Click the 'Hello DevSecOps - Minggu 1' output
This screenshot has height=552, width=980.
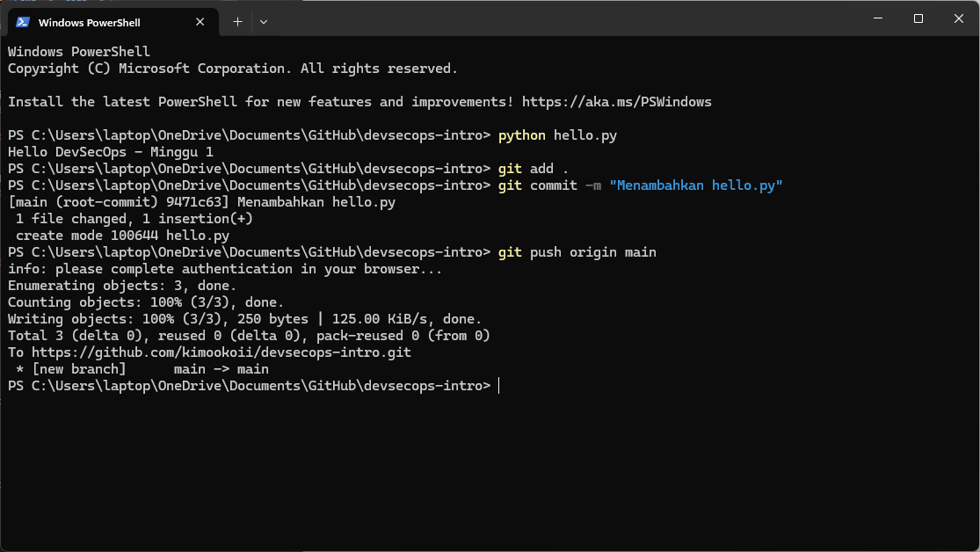click(111, 152)
